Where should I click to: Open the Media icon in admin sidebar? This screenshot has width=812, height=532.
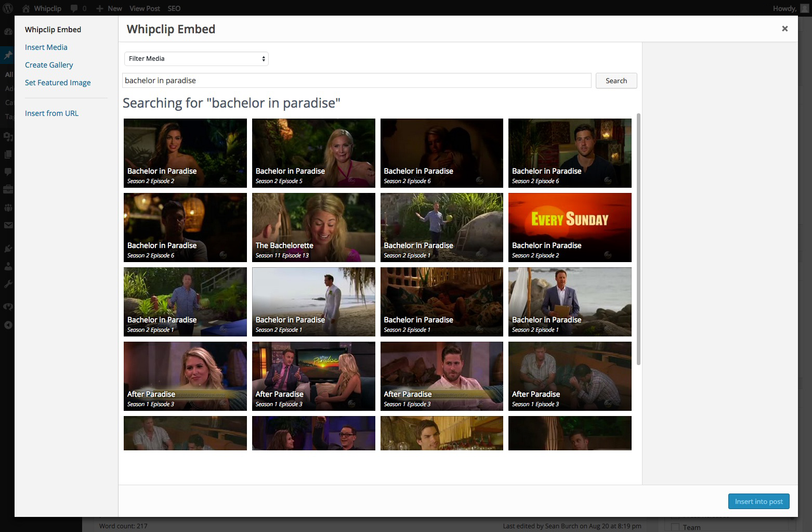pos(8,137)
